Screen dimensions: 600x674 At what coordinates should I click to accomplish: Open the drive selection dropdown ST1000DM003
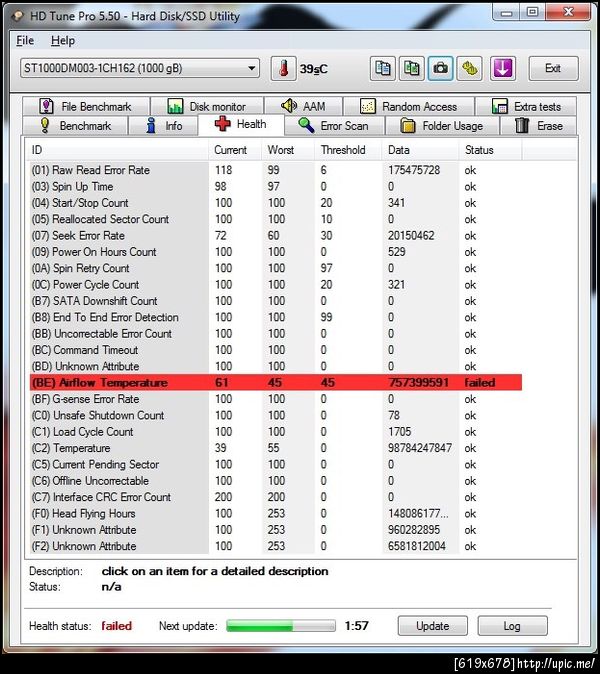coord(140,68)
